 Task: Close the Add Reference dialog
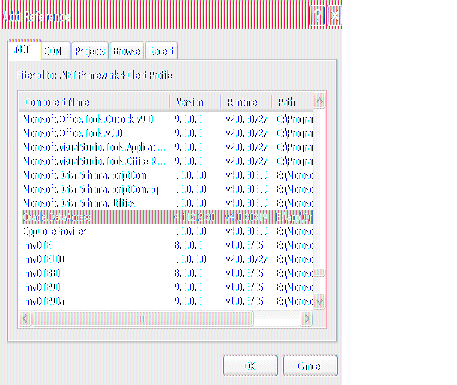pyautogui.click(x=334, y=15)
